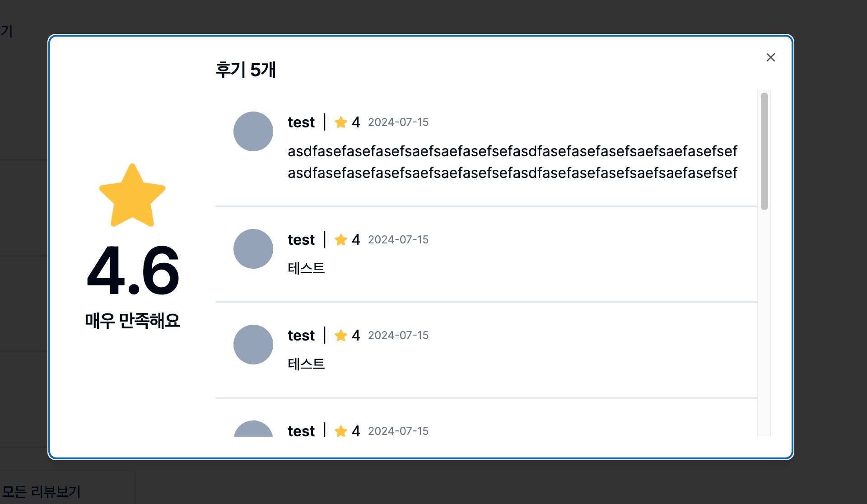Click the first review's profile avatar

253,131
